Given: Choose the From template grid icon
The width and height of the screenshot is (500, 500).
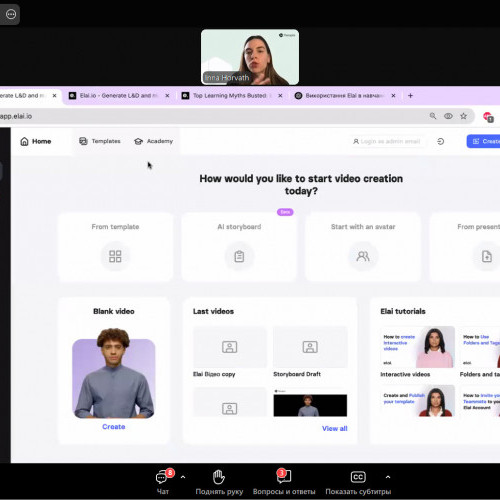Looking at the screenshot, I should [x=115, y=256].
